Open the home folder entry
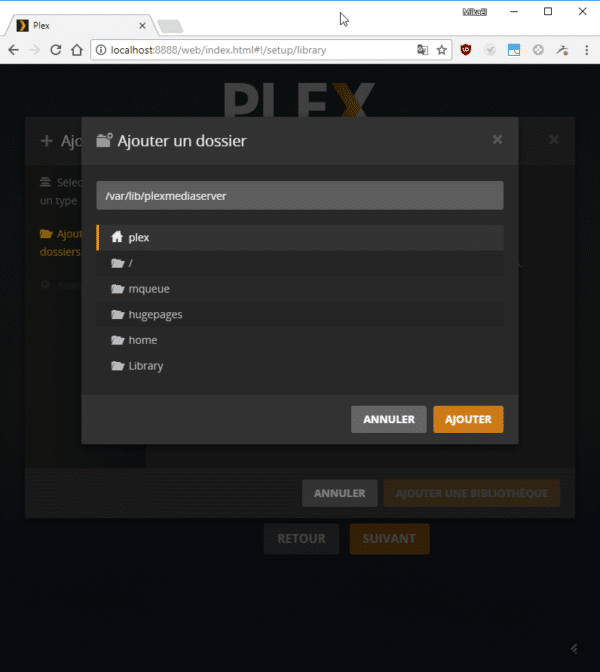The width and height of the screenshot is (600, 672). [x=300, y=340]
